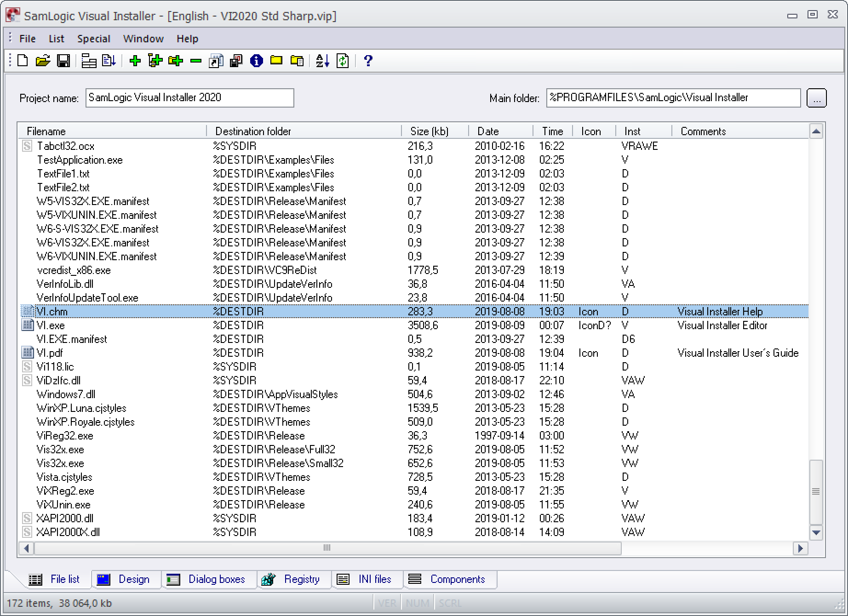848x616 pixels.
Task: Click the S icon beside XAPI2000.dll
Action: coord(27,519)
